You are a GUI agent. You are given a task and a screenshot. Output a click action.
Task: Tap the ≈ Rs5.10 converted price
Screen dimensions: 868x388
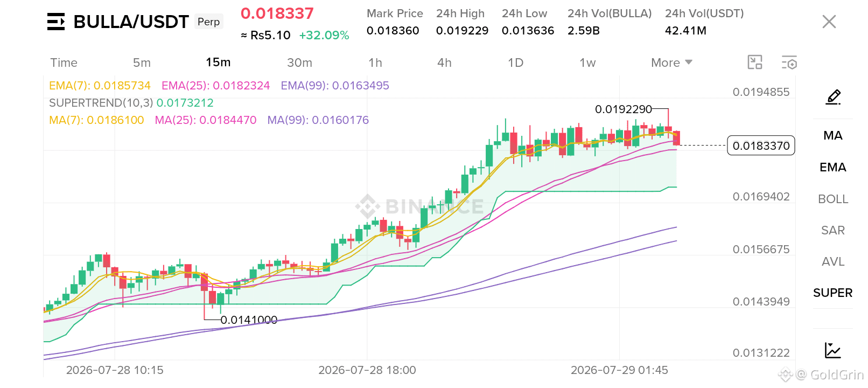[265, 36]
